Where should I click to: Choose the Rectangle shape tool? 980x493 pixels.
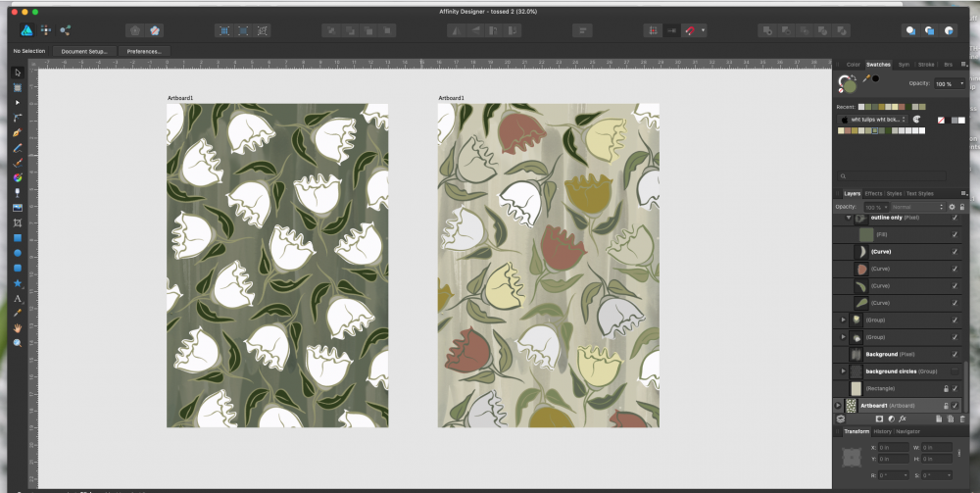[17, 238]
